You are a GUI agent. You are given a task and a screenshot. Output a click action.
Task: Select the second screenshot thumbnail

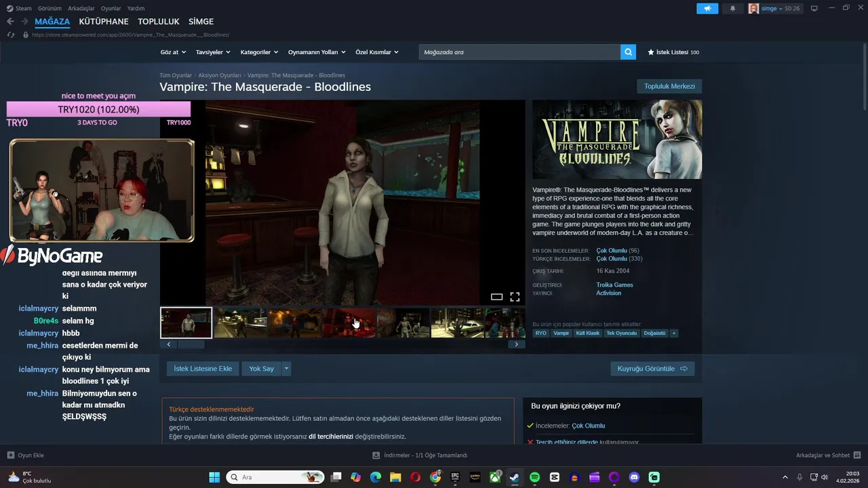click(240, 323)
